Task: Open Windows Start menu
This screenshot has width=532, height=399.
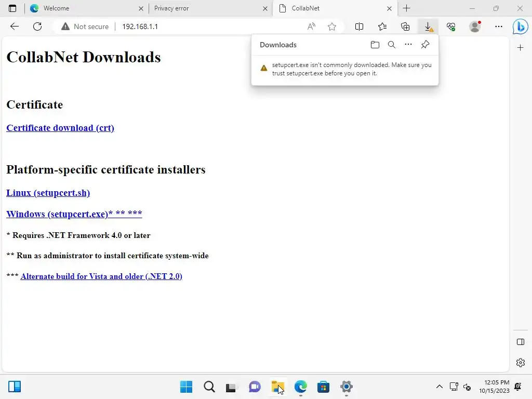Action: pos(186,387)
